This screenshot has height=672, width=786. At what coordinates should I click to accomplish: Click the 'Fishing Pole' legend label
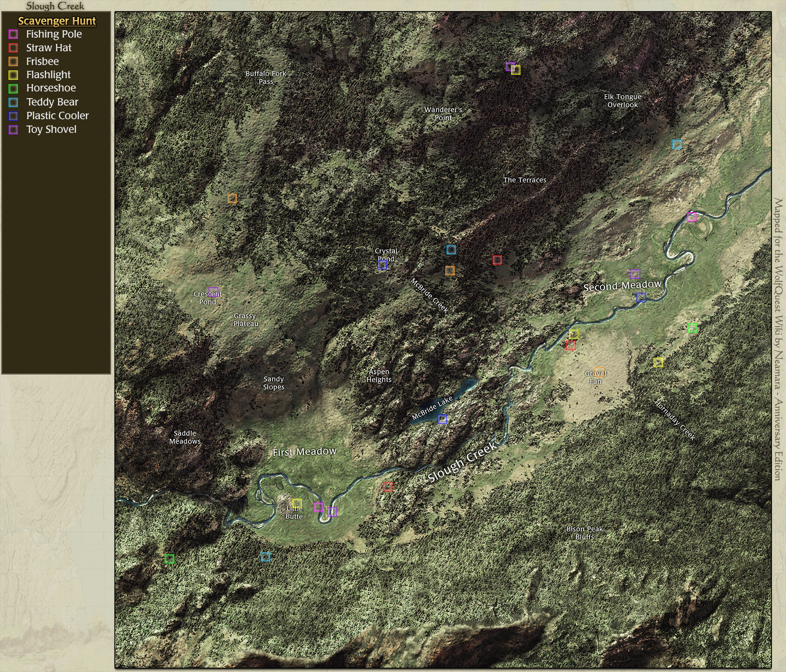[x=54, y=34]
